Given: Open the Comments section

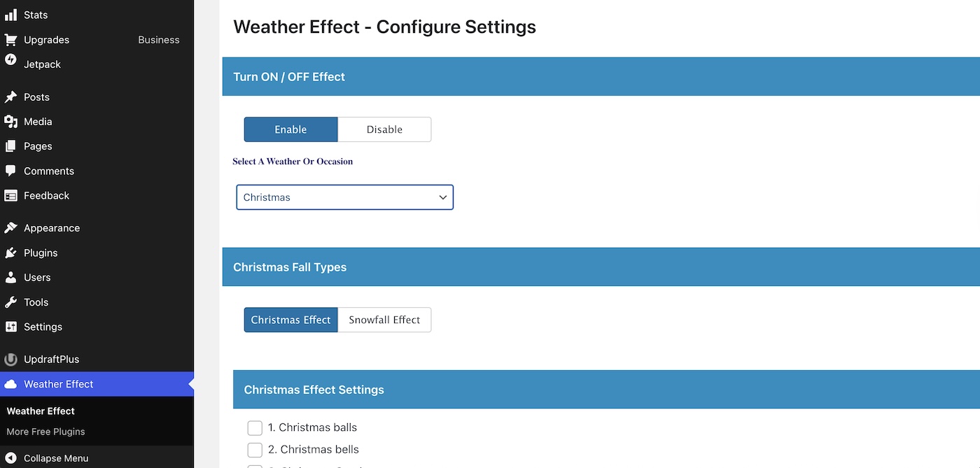Looking at the screenshot, I should (49, 171).
